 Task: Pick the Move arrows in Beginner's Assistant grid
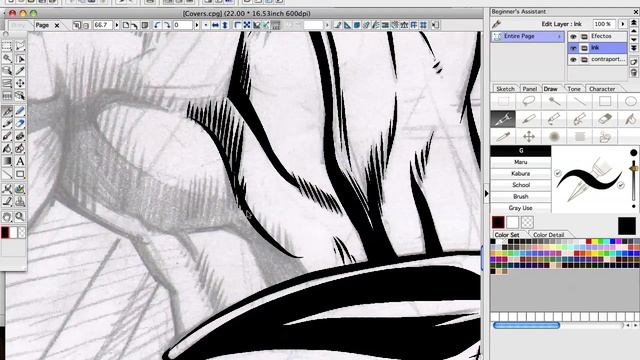[528, 136]
